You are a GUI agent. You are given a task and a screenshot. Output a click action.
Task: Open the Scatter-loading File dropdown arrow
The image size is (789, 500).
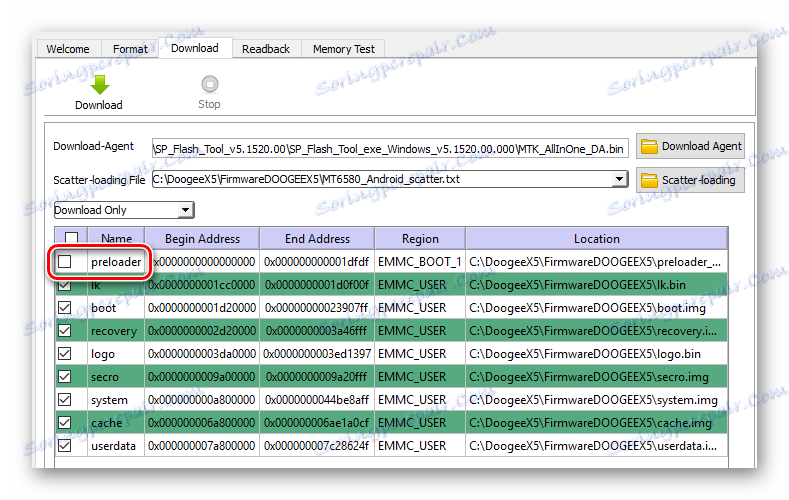tap(619, 179)
